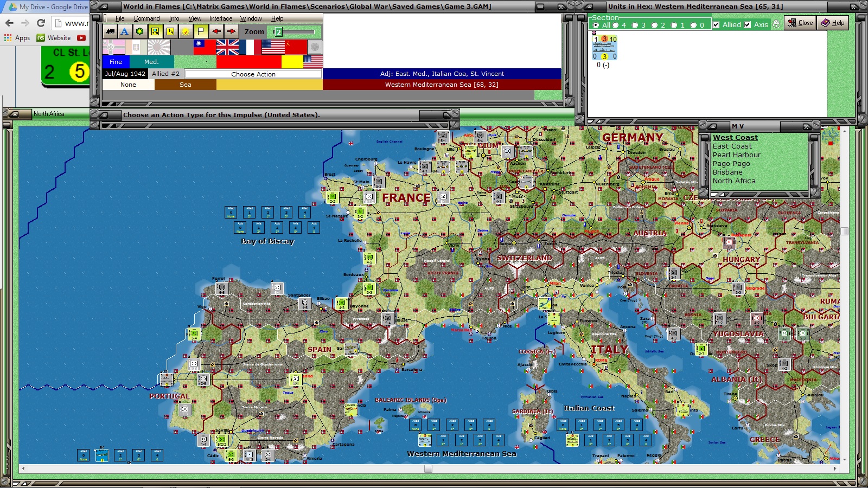Reload the browser page
The height and width of the screenshot is (488, 868).
(41, 23)
